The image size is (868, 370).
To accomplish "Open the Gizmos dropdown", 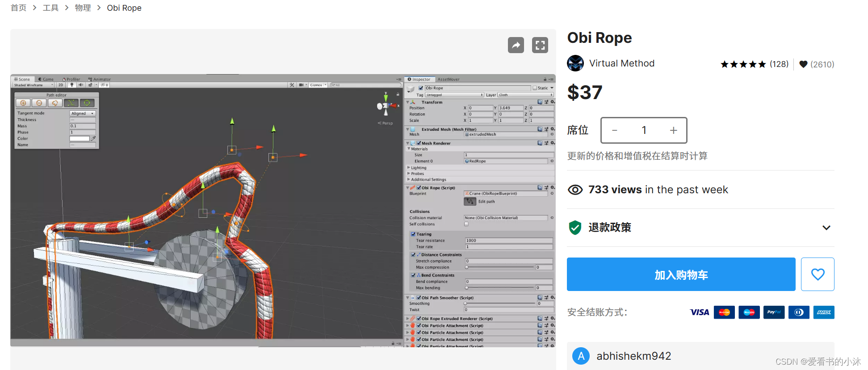I will [318, 85].
